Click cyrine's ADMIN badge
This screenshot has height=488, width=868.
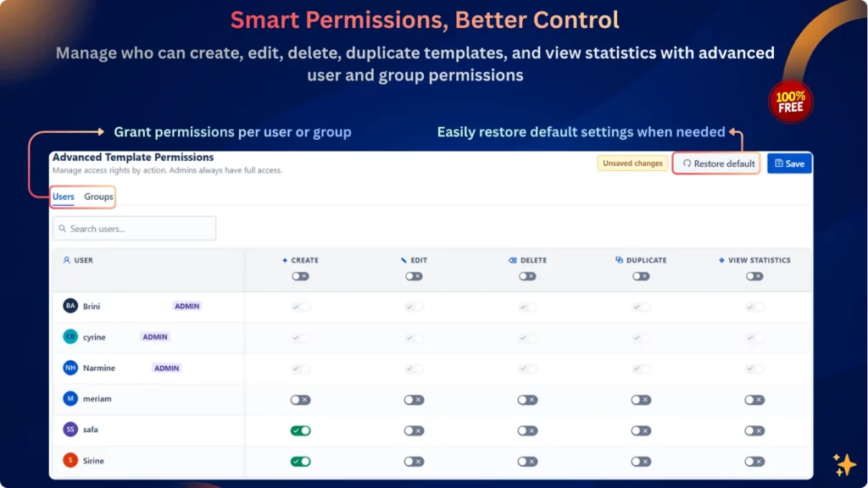tap(155, 337)
